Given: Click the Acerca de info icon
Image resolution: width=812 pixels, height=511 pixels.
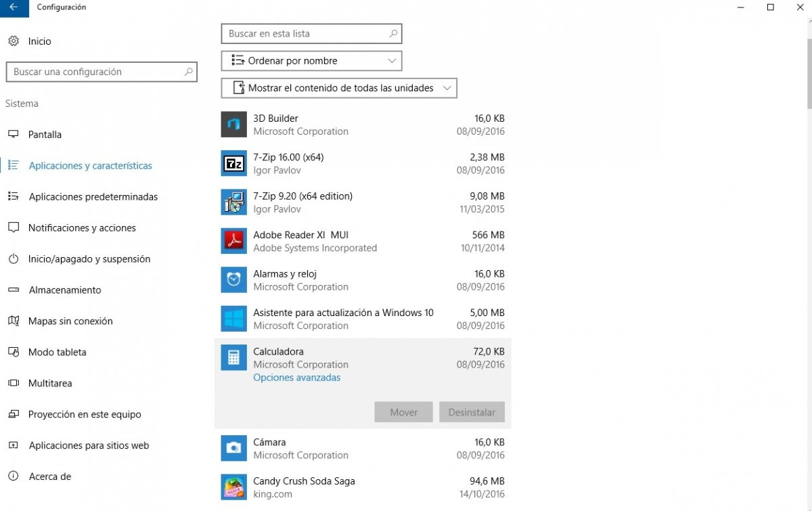Looking at the screenshot, I should [14, 476].
